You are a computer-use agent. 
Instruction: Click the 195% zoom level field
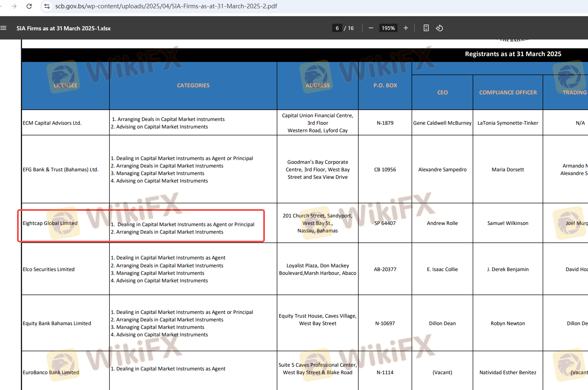[388, 28]
